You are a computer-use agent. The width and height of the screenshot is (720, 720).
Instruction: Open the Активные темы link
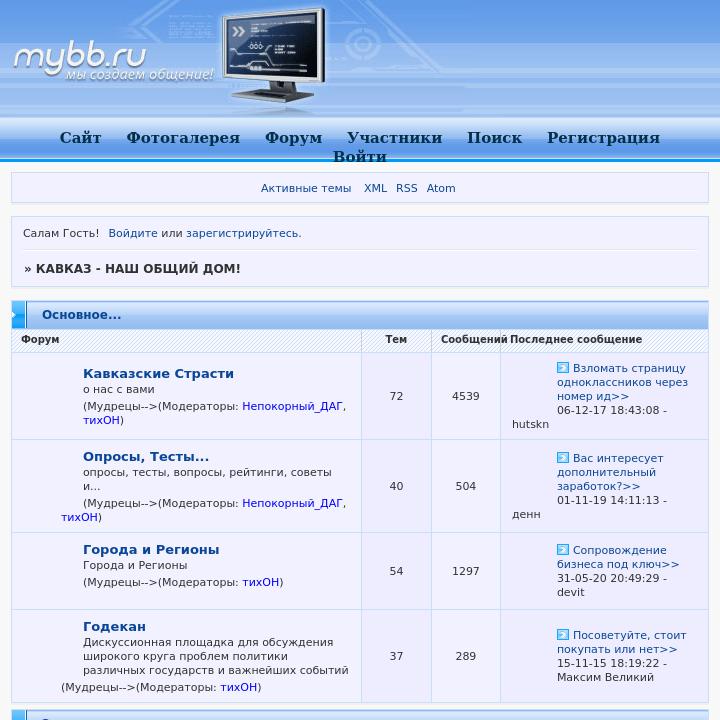tap(306, 188)
